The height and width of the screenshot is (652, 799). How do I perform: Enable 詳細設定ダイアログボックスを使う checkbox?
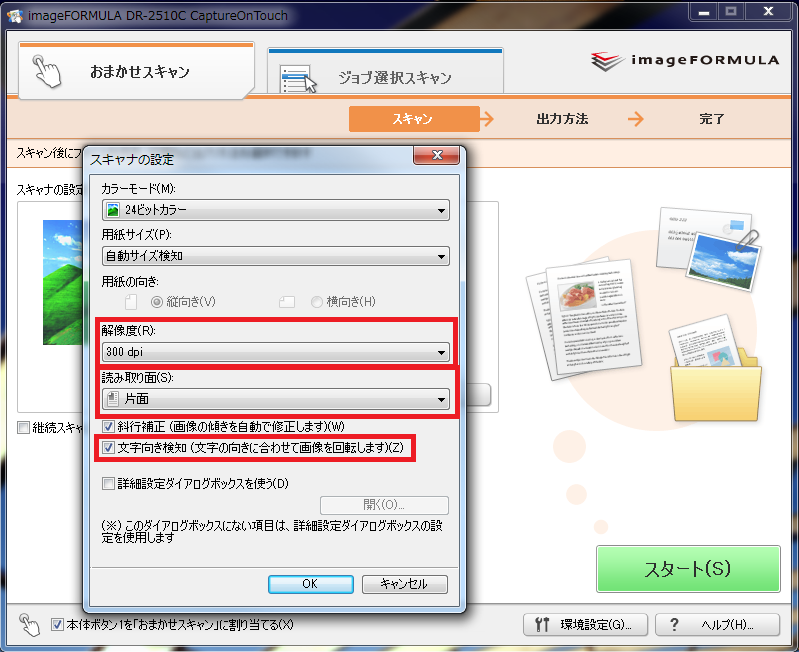click(108, 483)
